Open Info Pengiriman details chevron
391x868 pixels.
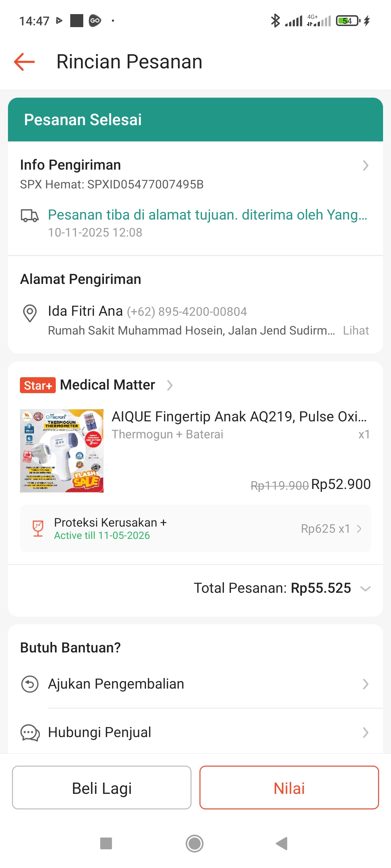coord(366,166)
